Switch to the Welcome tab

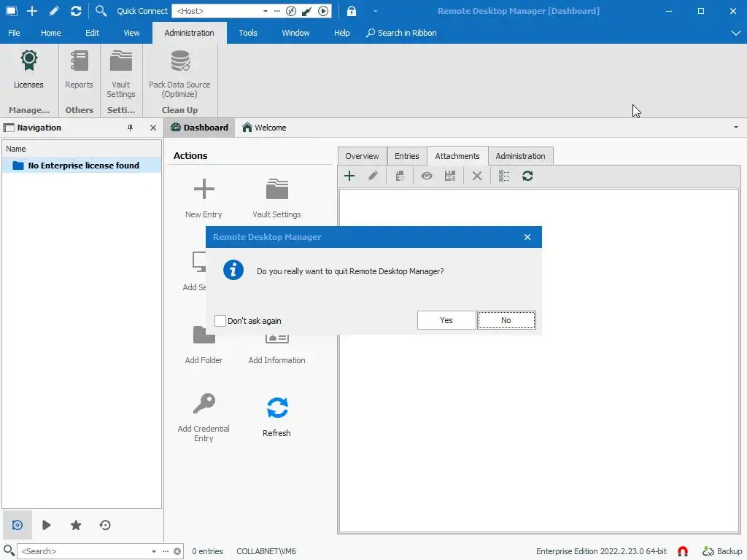[264, 128]
